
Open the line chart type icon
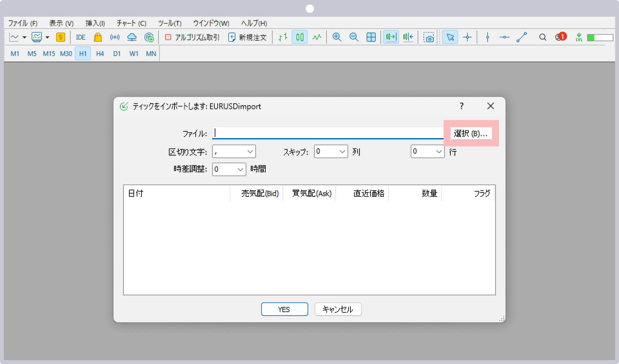14,37
